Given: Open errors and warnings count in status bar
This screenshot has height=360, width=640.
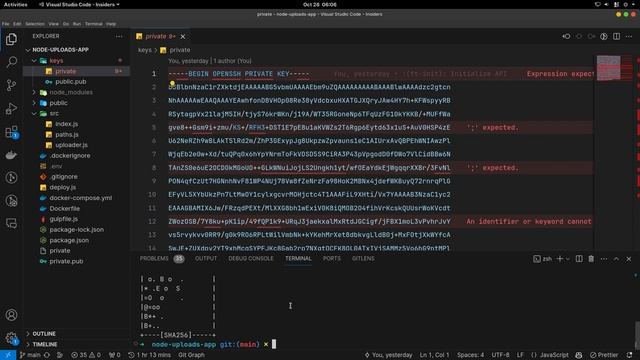Looking at the screenshot, I should tap(86, 355).
